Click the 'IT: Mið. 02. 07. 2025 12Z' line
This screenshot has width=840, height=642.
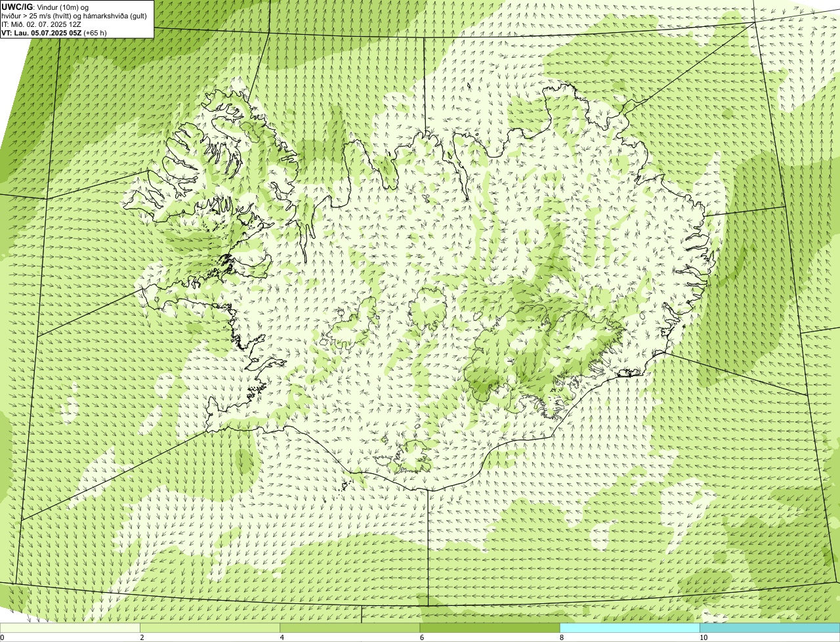[x=41, y=24]
